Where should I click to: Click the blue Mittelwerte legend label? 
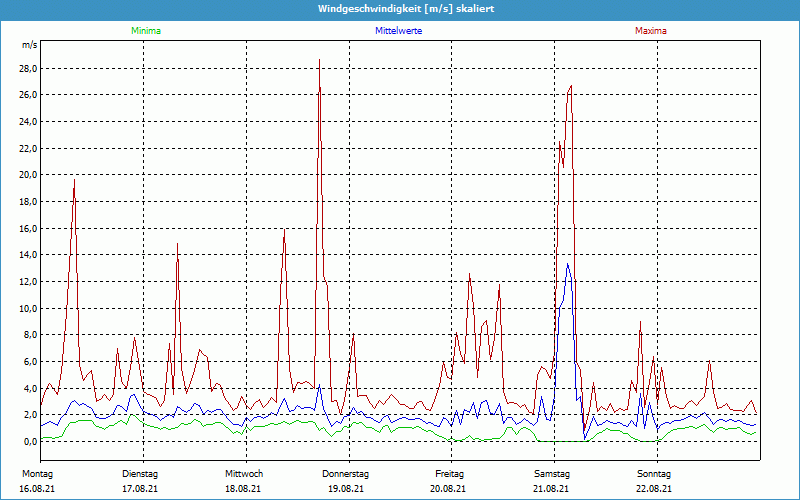point(398,31)
